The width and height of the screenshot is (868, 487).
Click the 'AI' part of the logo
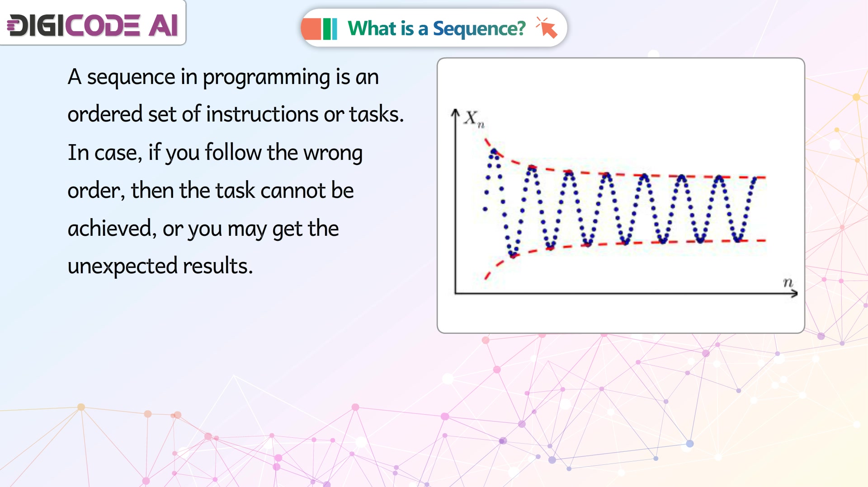[x=164, y=25]
